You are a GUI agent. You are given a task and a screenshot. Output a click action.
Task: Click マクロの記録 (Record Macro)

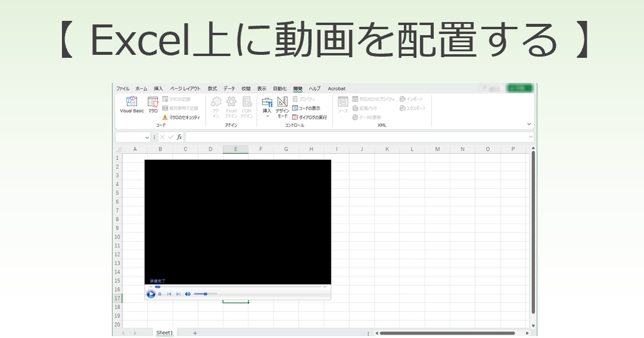point(177,99)
